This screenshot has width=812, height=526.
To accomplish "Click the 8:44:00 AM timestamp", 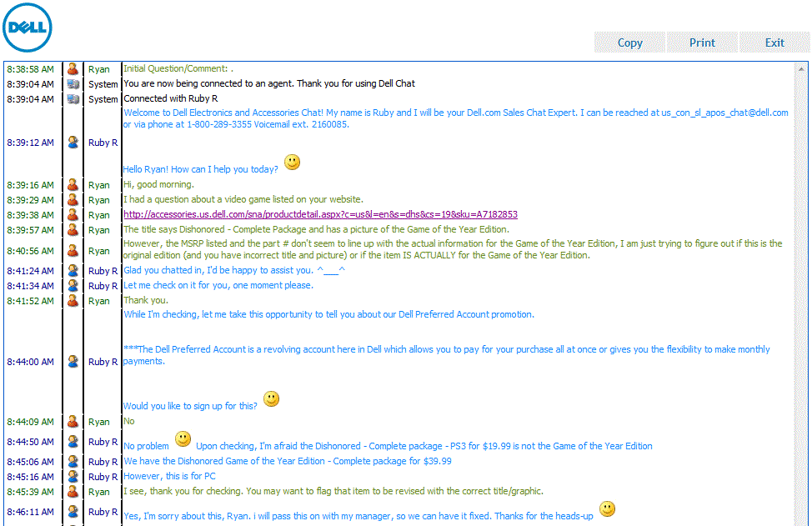I will (31, 362).
